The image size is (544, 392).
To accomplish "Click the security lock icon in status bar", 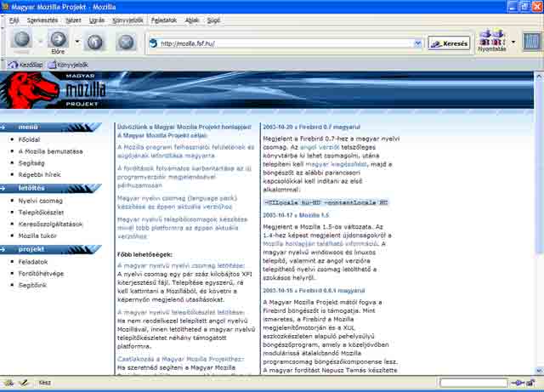I will (531, 383).
